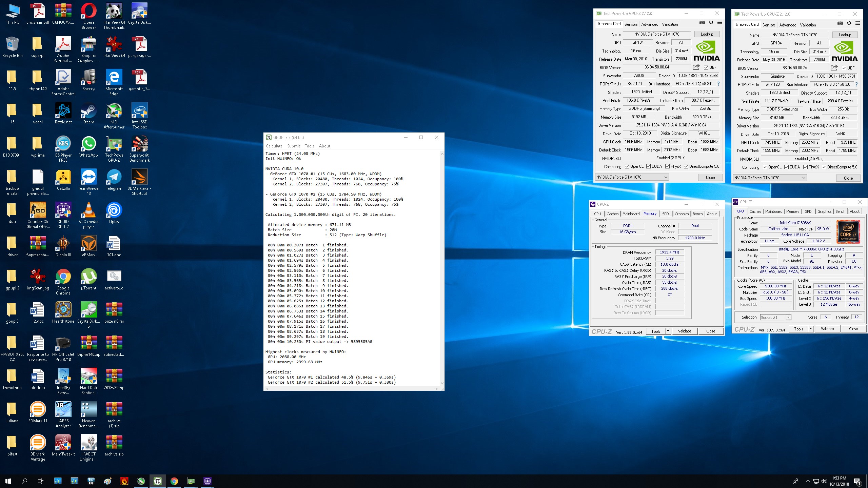
Task: Open TechPowerUp GPU-Z desktop shortcut
Action: tap(114, 149)
